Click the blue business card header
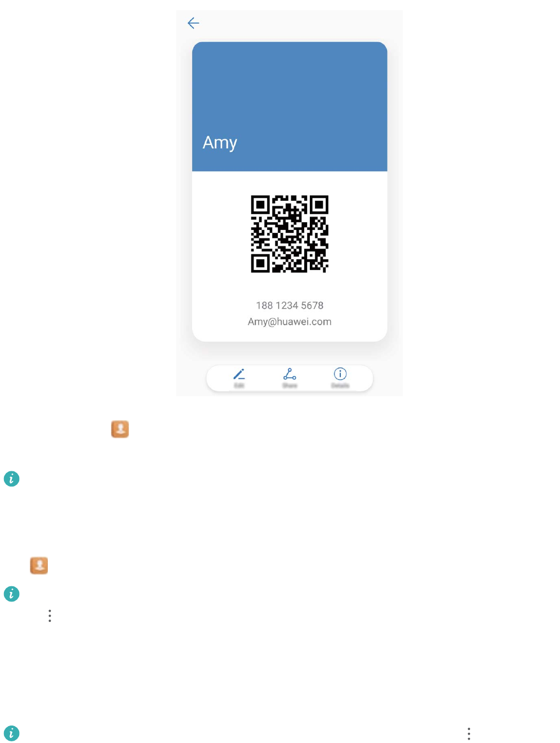Viewport: 560px width, 743px height. (290, 107)
